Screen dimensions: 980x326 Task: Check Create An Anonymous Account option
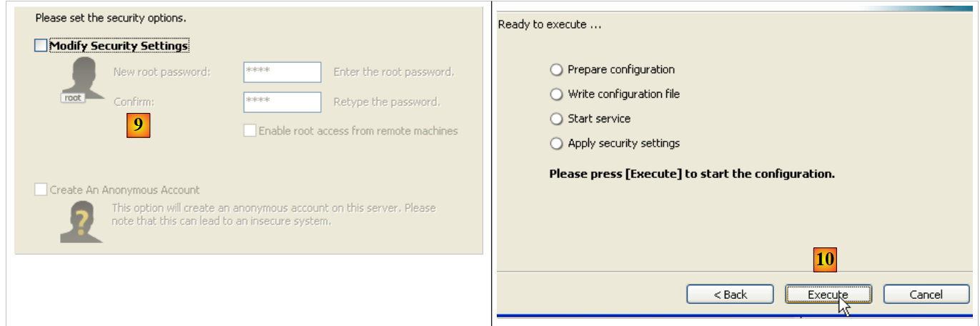40,190
